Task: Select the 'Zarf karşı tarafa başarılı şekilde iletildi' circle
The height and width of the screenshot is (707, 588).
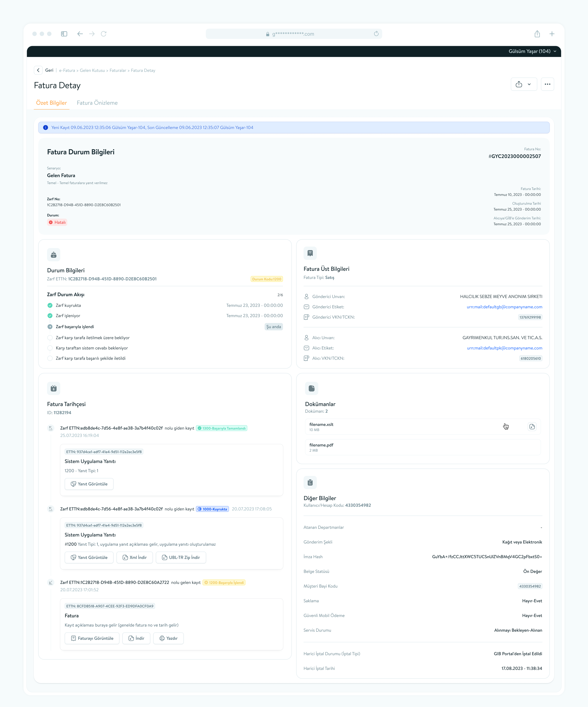Action: click(x=50, y=358)
